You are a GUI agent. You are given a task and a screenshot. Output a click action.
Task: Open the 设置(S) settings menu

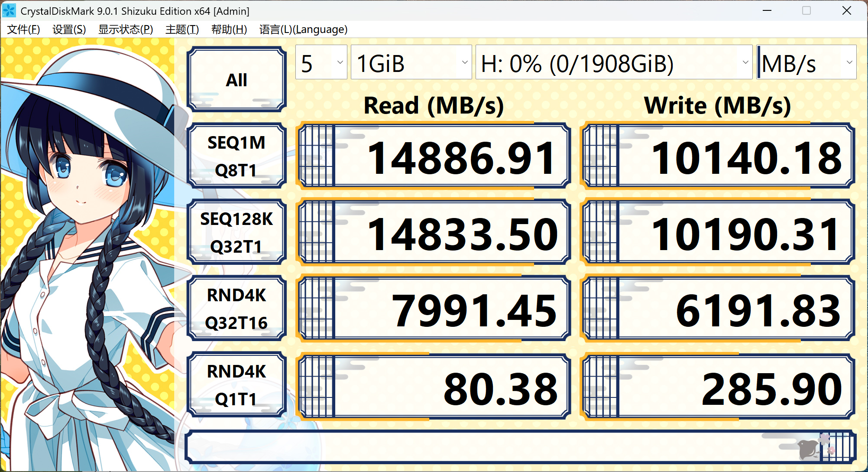tap(68, 29)
